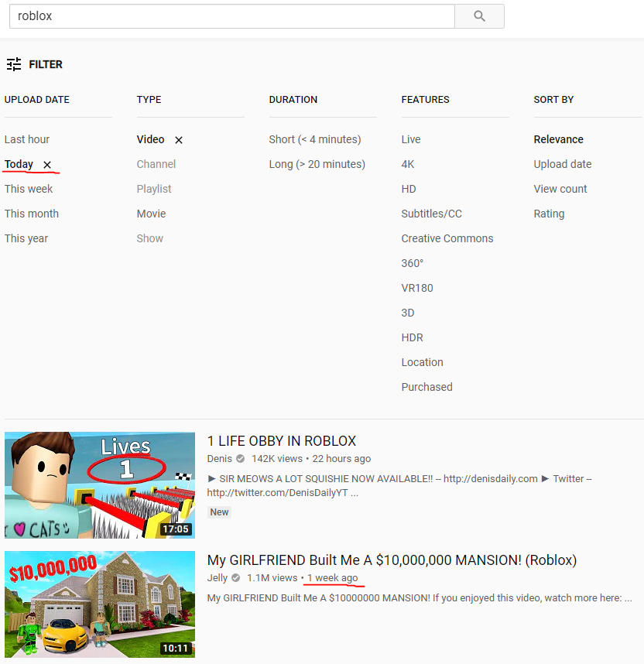The height and width of the screenshot is (664, 644).
Task: Click the "1 week ago" text
Action: 333,577
